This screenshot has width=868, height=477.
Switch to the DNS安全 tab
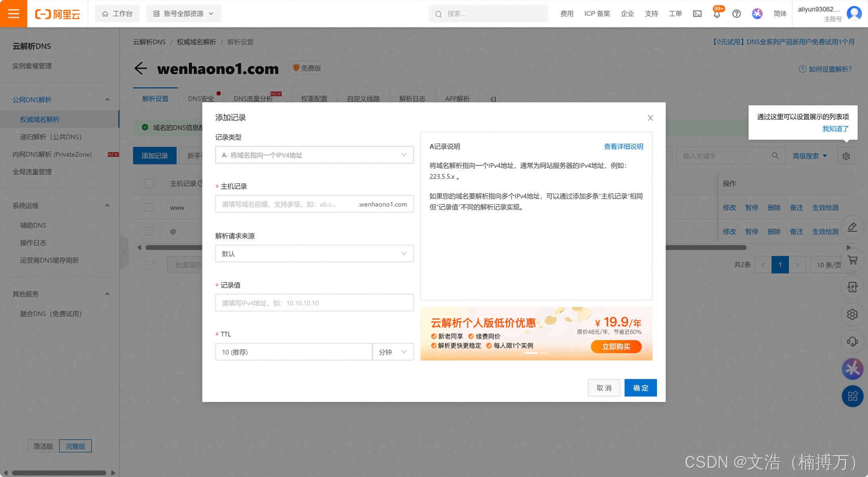[x=201, y=98]
